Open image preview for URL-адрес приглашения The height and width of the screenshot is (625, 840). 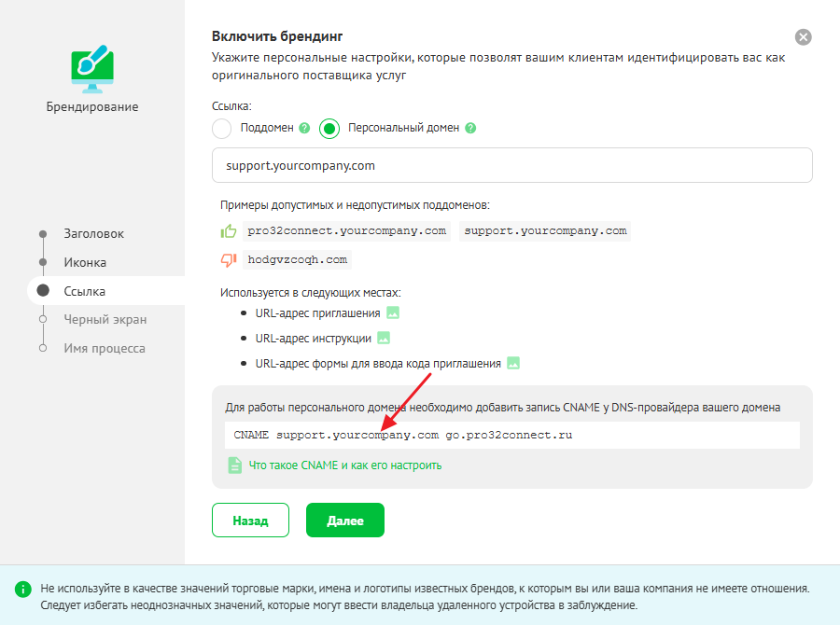tap(393, 313)
